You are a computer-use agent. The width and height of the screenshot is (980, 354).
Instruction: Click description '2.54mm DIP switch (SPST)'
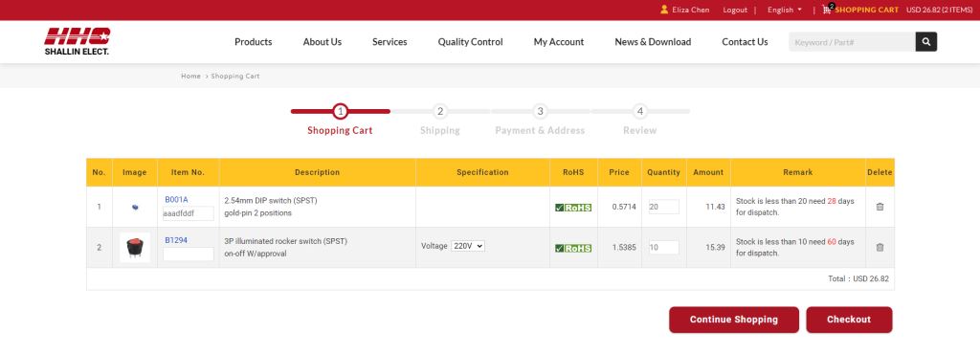[271, 201]
